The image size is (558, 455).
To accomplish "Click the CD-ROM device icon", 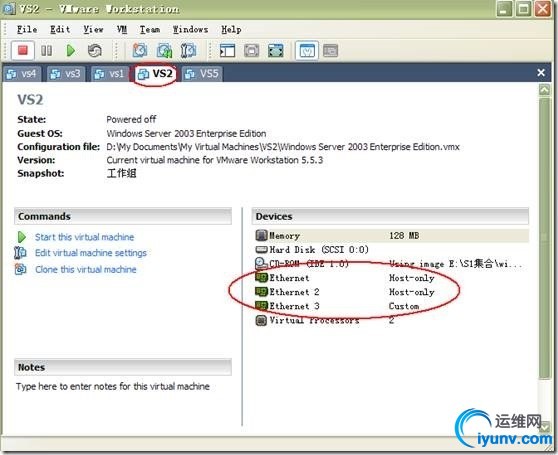I will point(261,264).
